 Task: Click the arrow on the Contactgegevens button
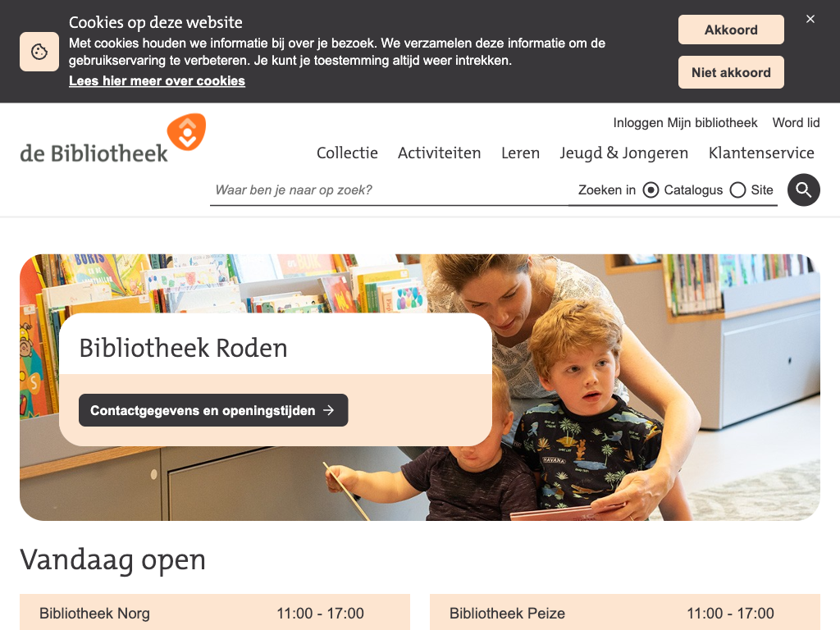click(328, 410)
